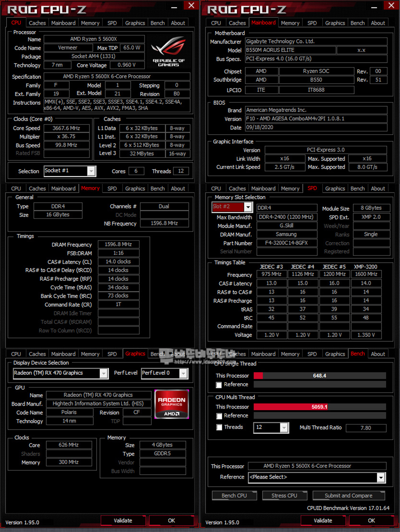400x532 pixels.
Task: Open Graphics tab above the memory General section
Action: pyautogui.click(x=135, y=188)
